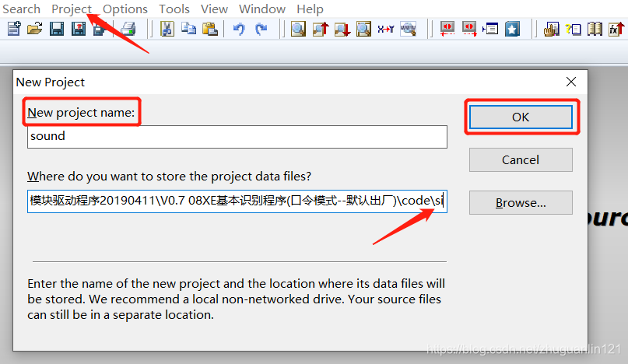Click the Search Backward up-arrow icon
The width and height of the screenshot is (628, 364).
(321, 29)
